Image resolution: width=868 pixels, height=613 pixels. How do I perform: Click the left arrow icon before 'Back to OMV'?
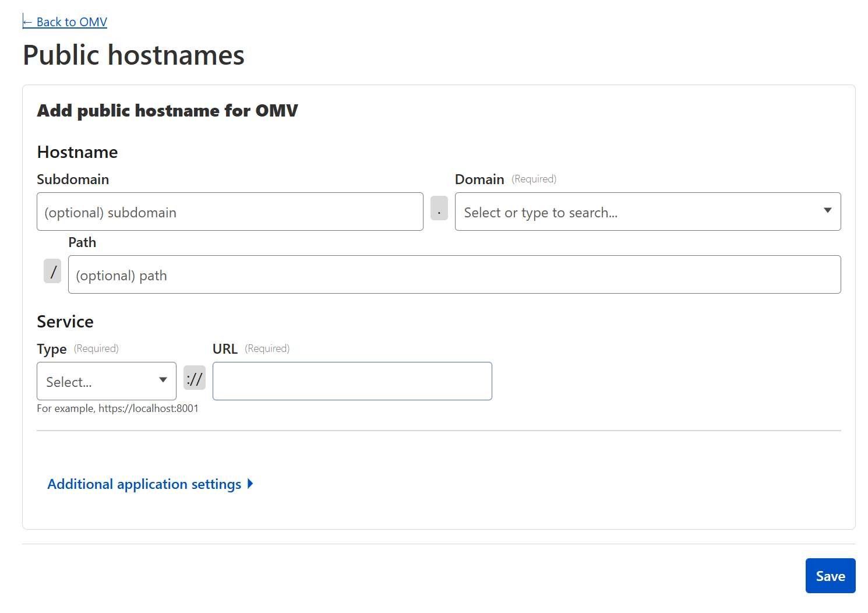point(27,21)
